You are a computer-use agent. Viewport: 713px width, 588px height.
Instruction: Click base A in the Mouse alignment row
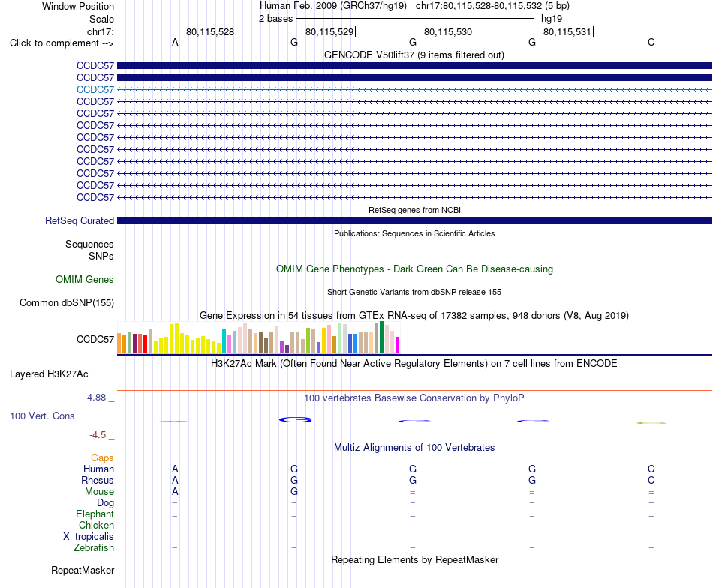(x=175, y=492)
